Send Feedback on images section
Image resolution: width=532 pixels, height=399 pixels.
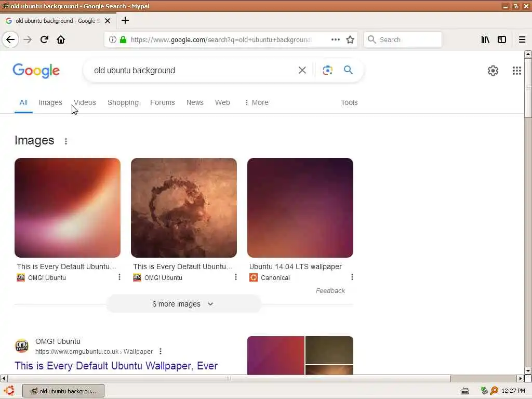tap(330, 291)
